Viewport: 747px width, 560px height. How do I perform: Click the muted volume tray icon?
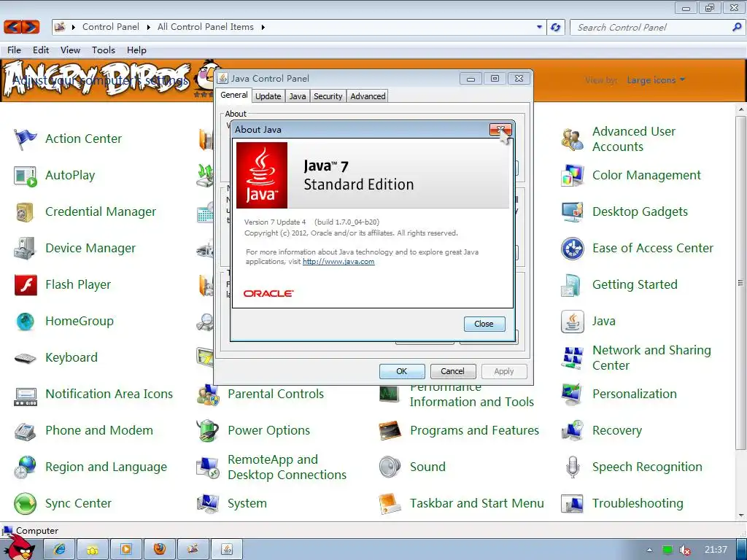tap(685, 550)
